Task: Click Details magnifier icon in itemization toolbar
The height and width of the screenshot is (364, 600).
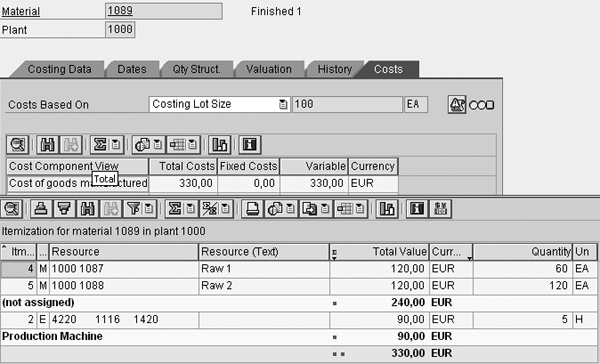Action: point(11,209)
